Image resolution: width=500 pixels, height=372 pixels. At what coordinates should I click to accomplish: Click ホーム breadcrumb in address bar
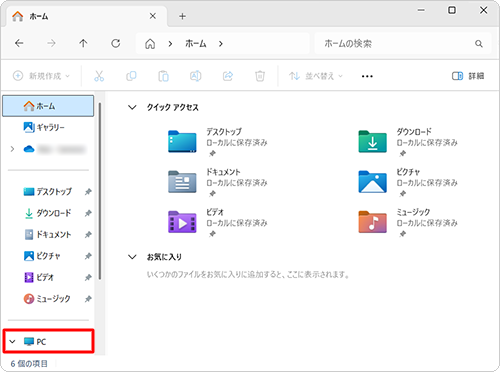tap(196, 44)
